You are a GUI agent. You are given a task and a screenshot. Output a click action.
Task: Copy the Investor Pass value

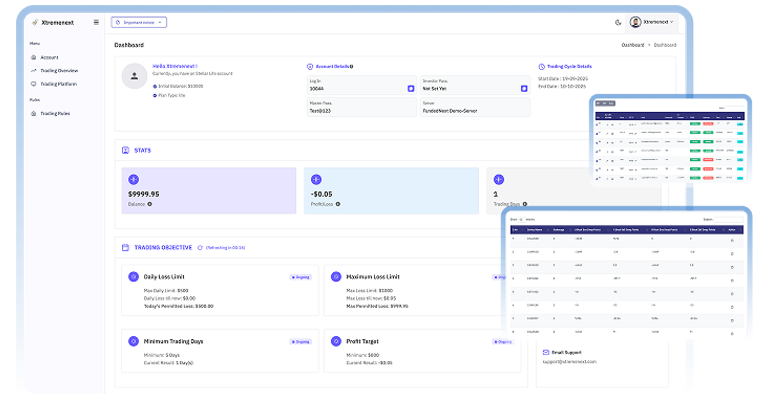click(524, 89)
